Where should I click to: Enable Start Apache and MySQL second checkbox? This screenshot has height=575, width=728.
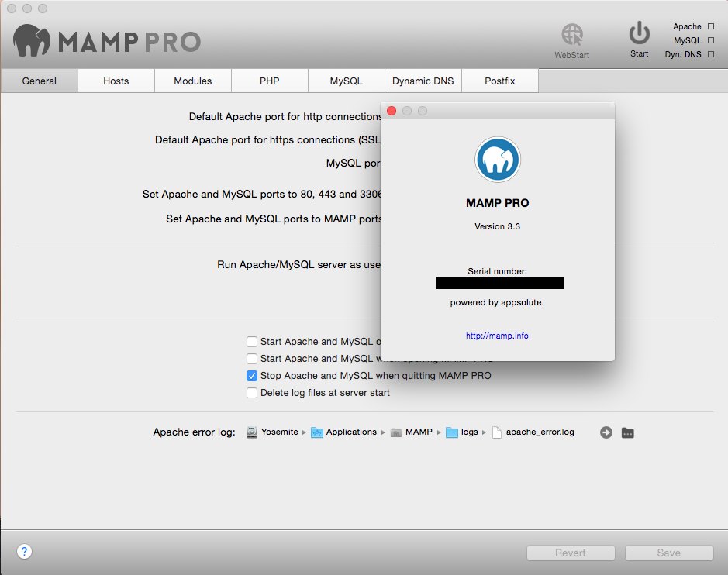pos(252,359)
